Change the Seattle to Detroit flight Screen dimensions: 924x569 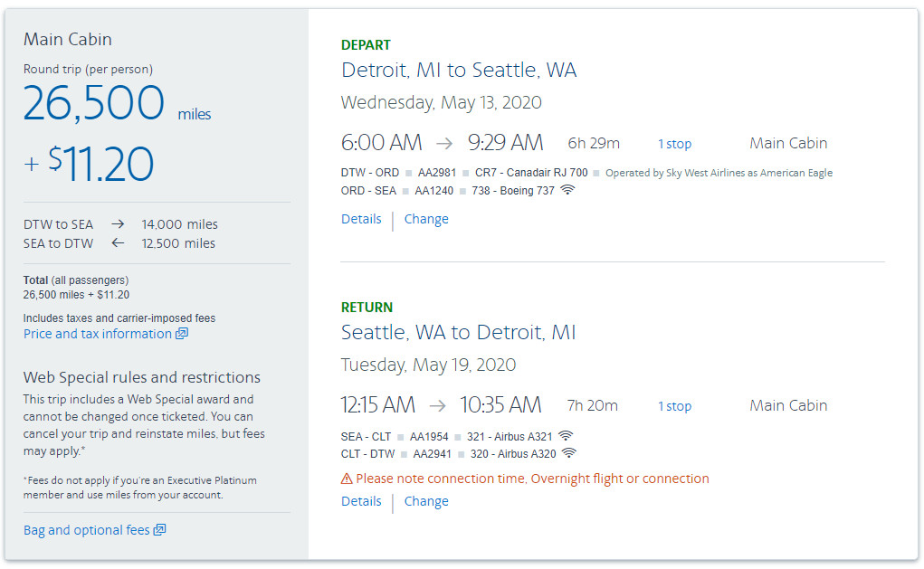pos(426,501)
